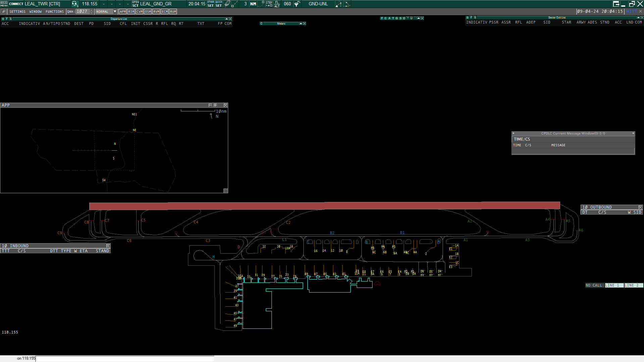
Task: Click the O button in Departure List header
Action: point(3,19)
